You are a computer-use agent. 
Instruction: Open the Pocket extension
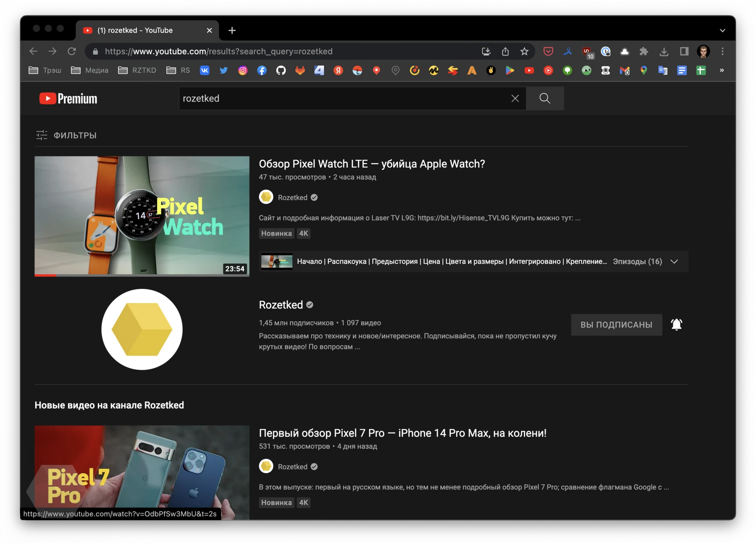pos(548,51)
